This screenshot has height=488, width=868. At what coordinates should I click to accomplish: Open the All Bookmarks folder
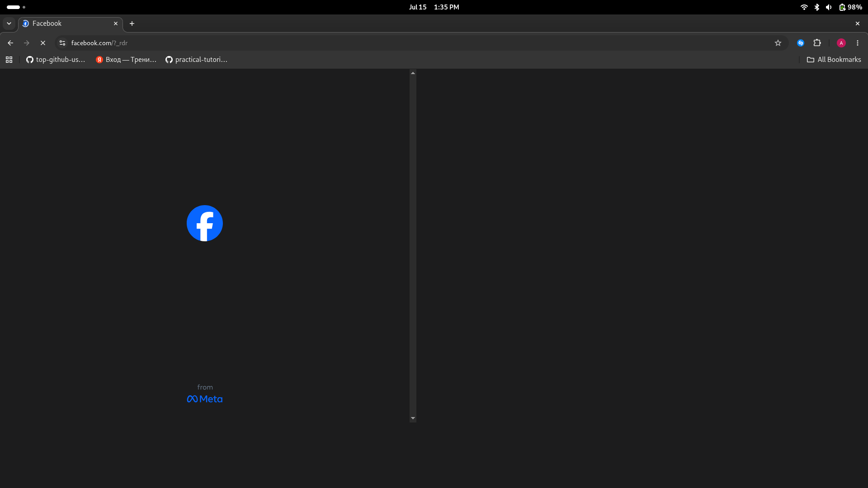834,60
